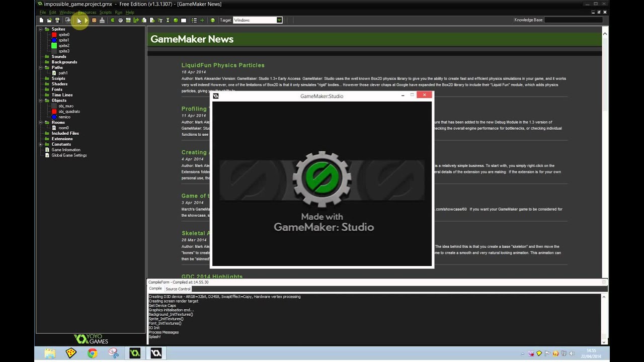The image size is (644, 362).
Task: Run the game with the yellow play arrow
Action: click(86, 20)
